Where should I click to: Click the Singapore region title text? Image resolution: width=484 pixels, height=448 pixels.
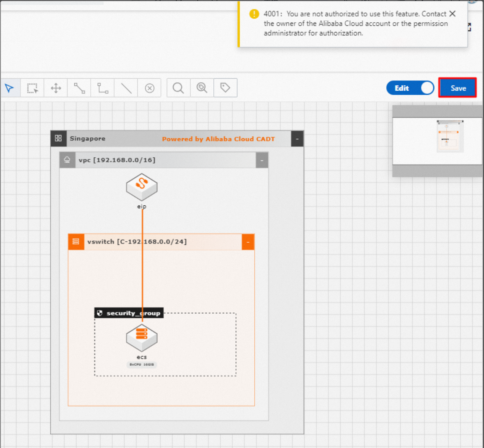tap(88, 139)
